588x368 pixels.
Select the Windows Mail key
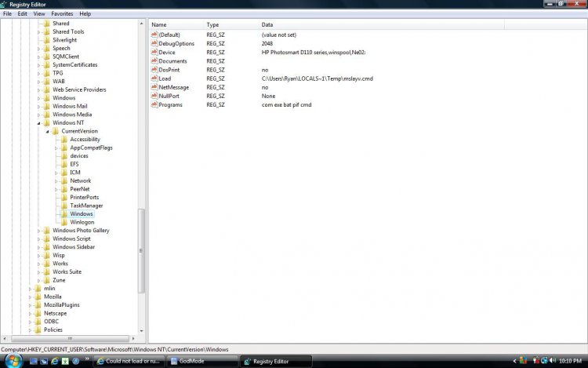point(70,106)
